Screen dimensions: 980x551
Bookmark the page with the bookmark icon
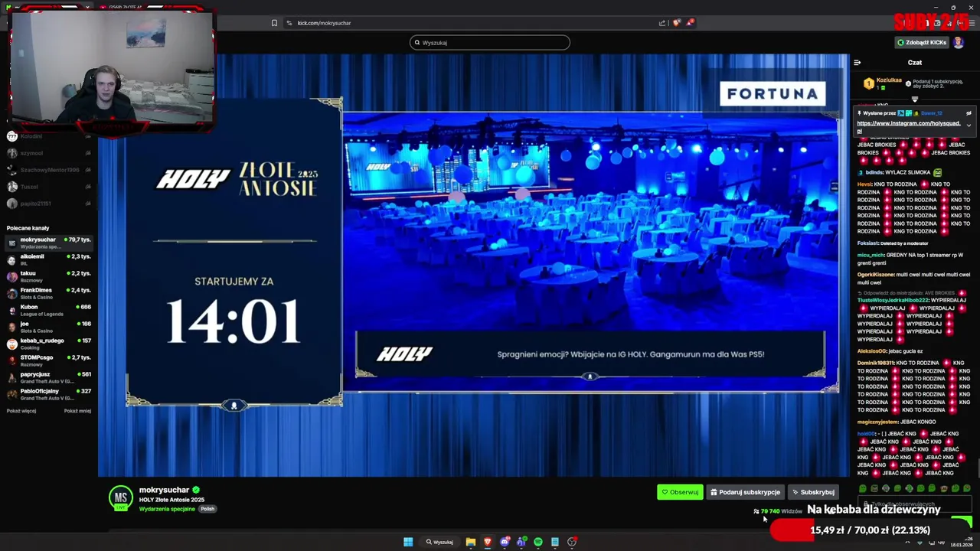click(274, 23)
